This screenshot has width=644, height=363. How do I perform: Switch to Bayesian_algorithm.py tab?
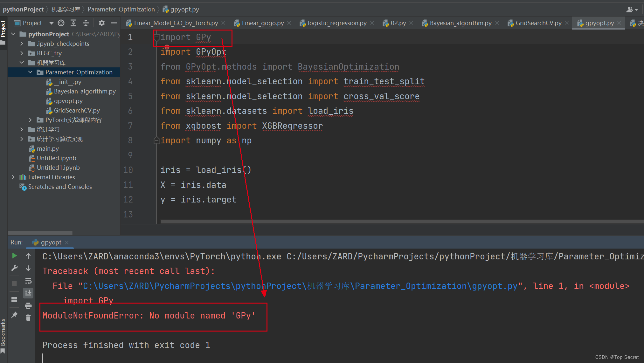460,23
